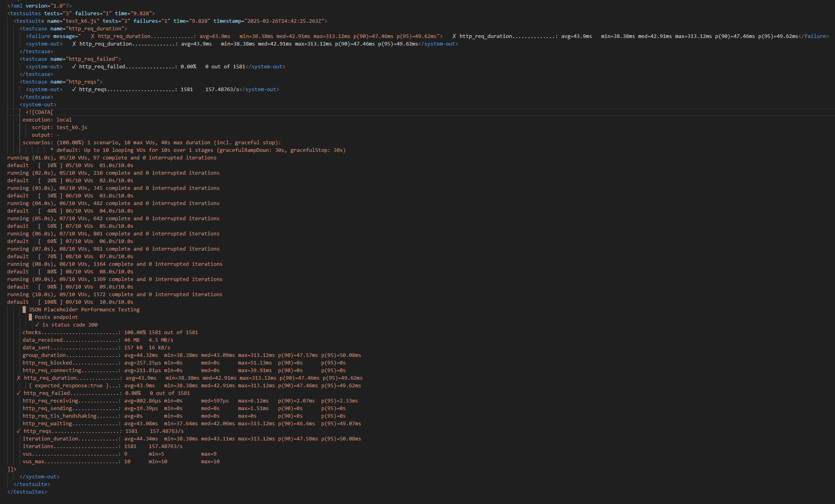This screenshot has width=835, height=504.
Task: Click the check mark beside 'is status code 200'
Action: (37, 325)
